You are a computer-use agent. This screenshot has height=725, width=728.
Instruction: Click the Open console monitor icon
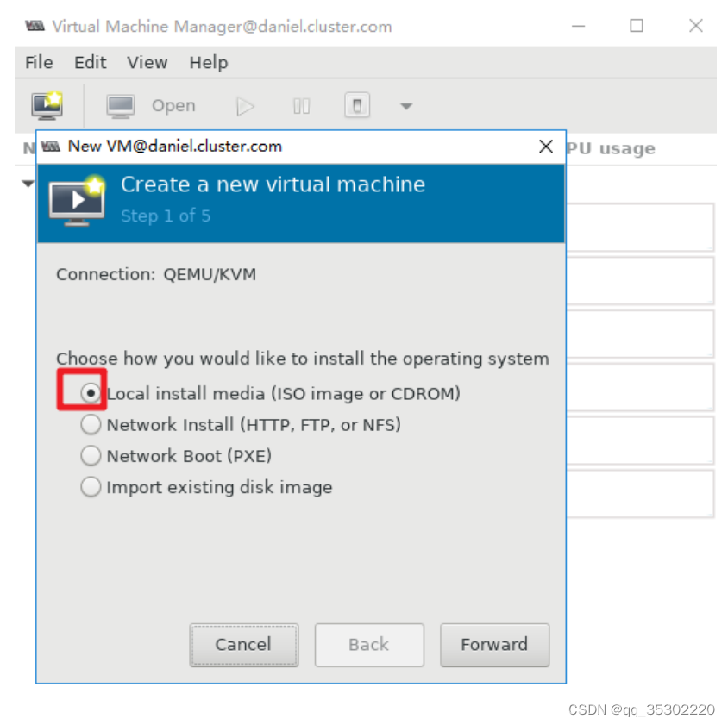pos(120,106)
